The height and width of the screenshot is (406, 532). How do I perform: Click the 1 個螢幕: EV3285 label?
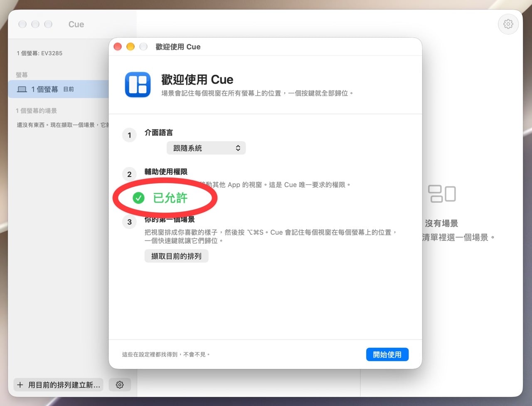click(39, 53)
